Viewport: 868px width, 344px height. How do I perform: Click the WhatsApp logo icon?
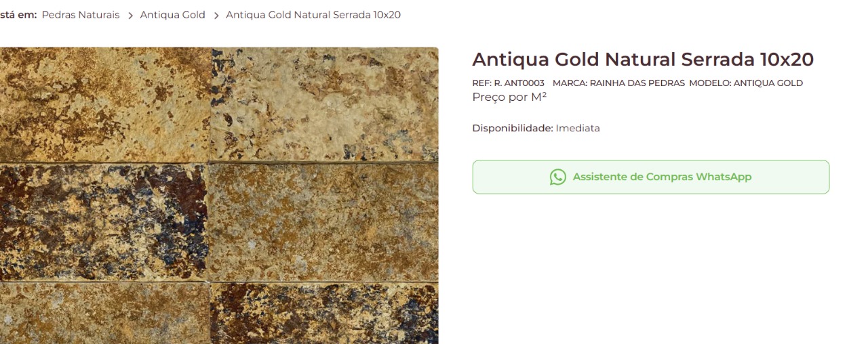557,177
